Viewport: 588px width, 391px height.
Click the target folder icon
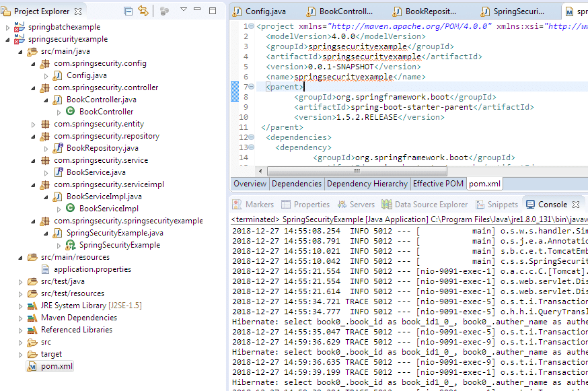coord(32,354)
